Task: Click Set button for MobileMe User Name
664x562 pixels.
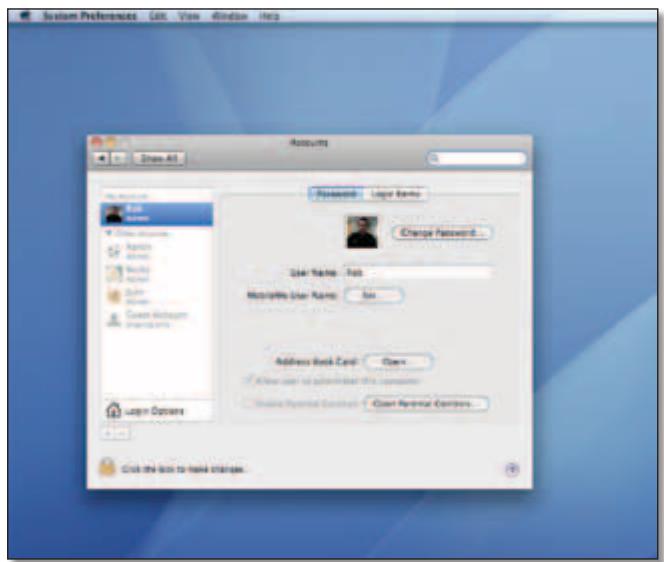Action: pos(373,295)
